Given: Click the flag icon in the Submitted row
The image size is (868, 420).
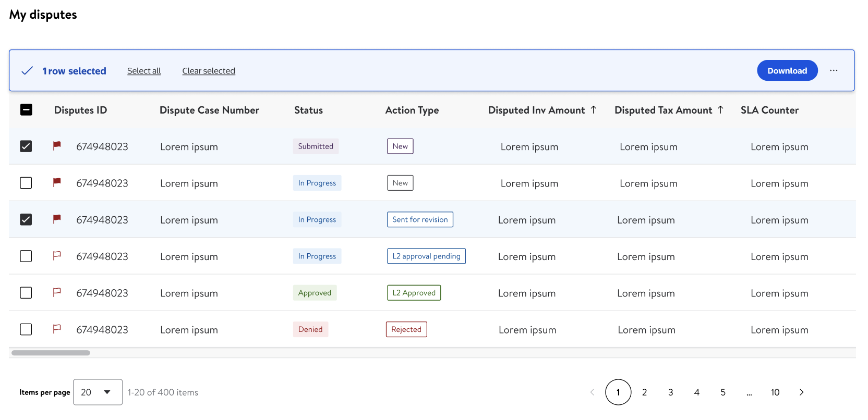Looking at the screenshot, I should coord(57,146).
